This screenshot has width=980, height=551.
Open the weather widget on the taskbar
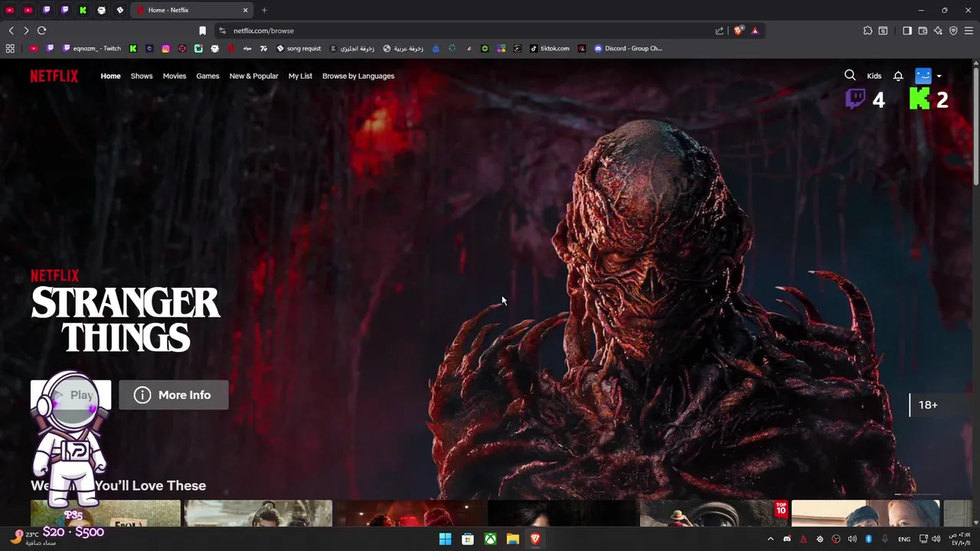tap(34, 538)
